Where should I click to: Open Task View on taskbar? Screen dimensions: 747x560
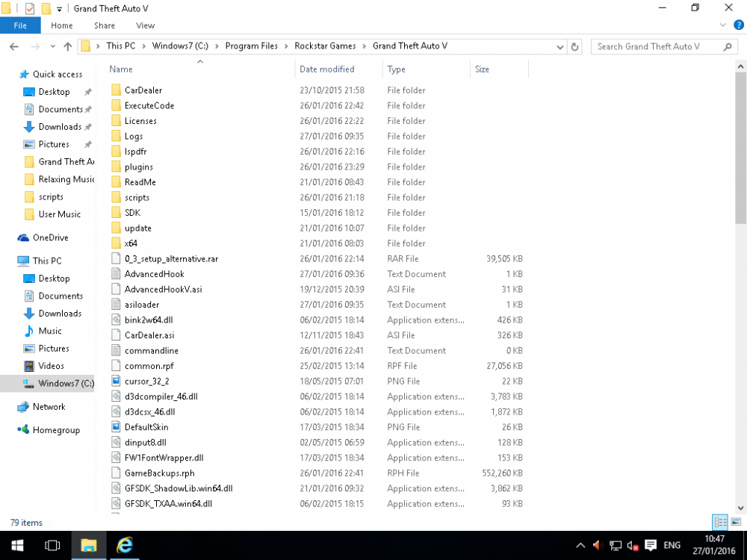point(52,545)
